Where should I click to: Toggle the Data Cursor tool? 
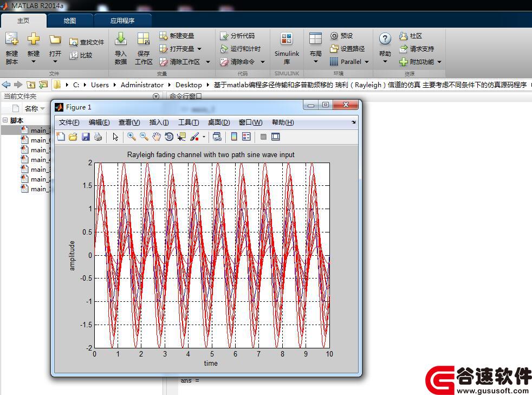pos(181,137)
